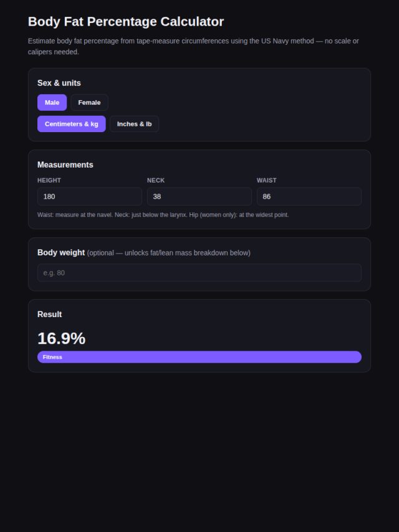The image size is (399, 532).
Task: Select the Male sex option
Action: [x=52, y=102]
